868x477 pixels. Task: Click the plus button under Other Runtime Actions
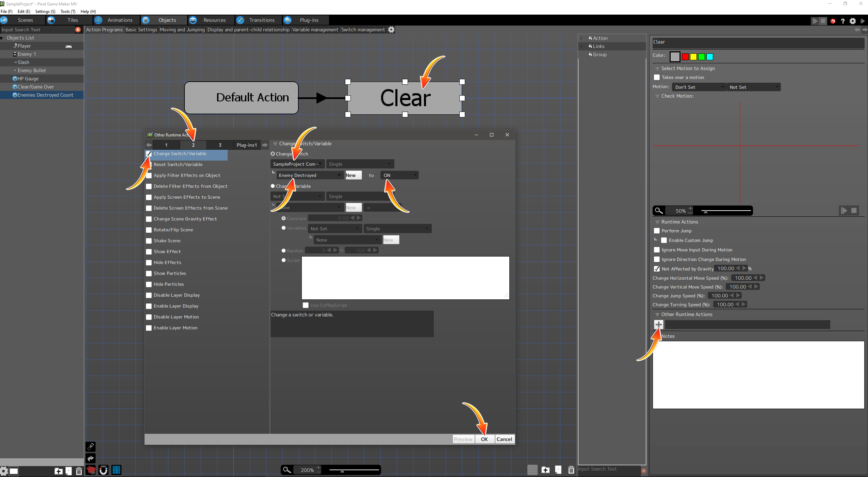(x=658, y=324)
